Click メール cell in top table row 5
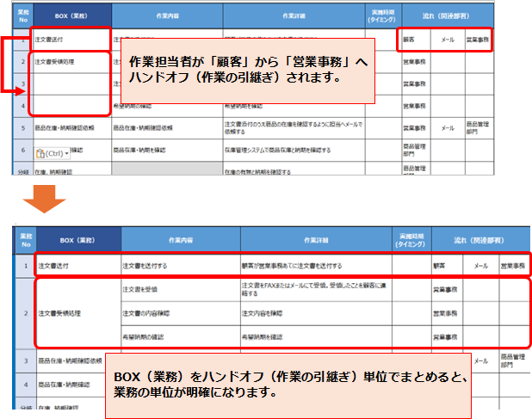The height and width of the screenshot is (419, 532). 448,128
